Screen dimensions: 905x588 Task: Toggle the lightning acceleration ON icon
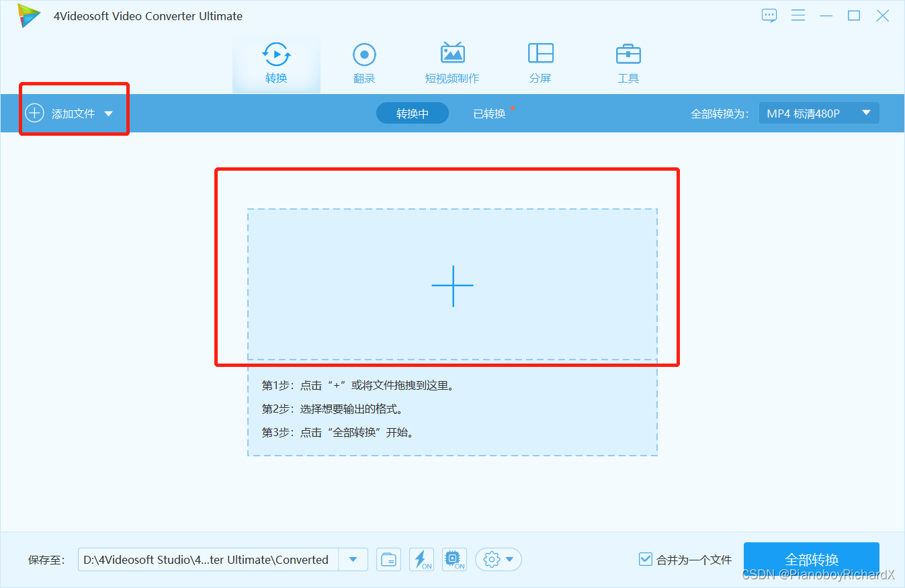(421, 559)
